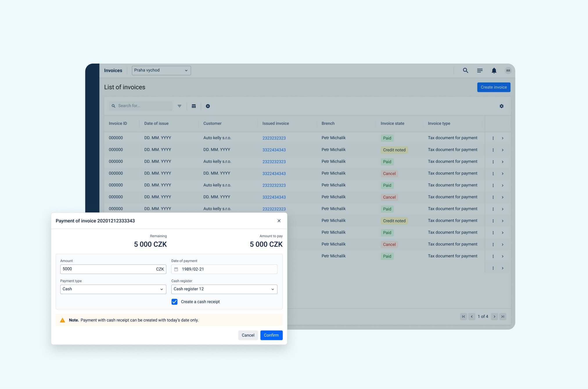
Task: Click the Create invoice button
Action: click(494, 87)
